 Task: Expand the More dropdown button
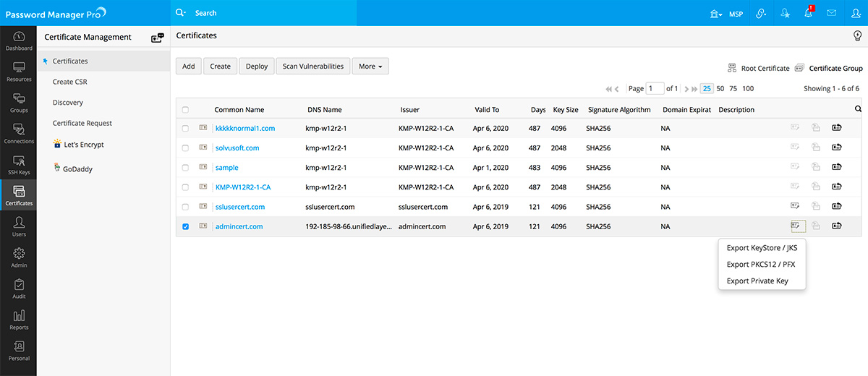point(370,67)
